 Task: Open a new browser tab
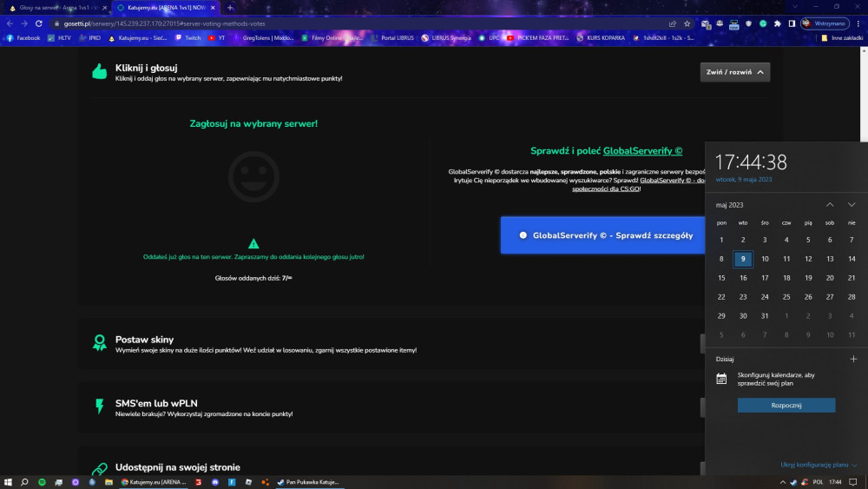(x=230, y=8)
